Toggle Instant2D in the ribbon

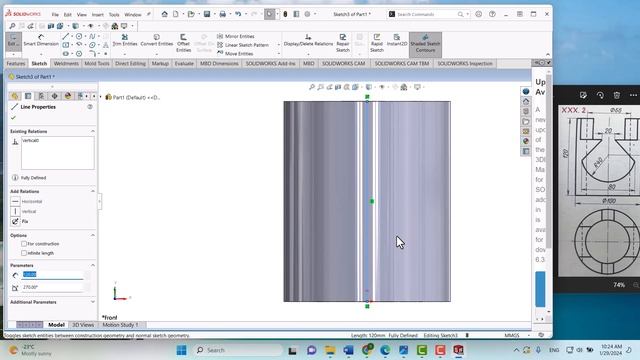[x=397, y=40]
